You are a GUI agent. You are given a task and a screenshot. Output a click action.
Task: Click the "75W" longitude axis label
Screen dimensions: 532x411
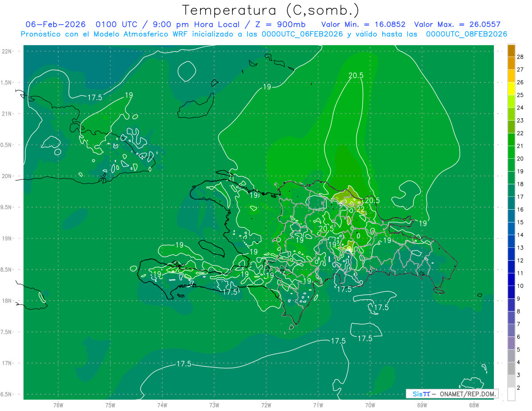pyautogui.click(x=110, y=405)
